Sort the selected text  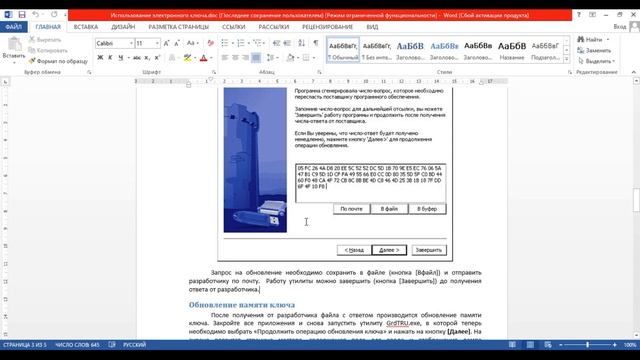click(x=302, y=43)
